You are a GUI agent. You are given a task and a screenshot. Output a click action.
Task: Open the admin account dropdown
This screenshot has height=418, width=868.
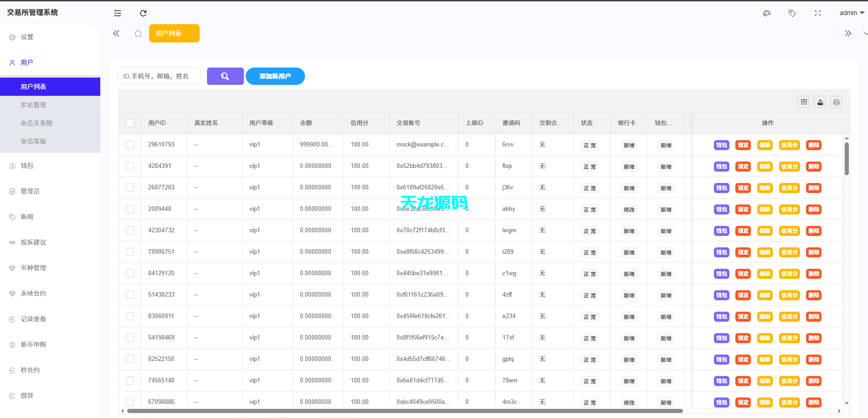coord(851,12)
